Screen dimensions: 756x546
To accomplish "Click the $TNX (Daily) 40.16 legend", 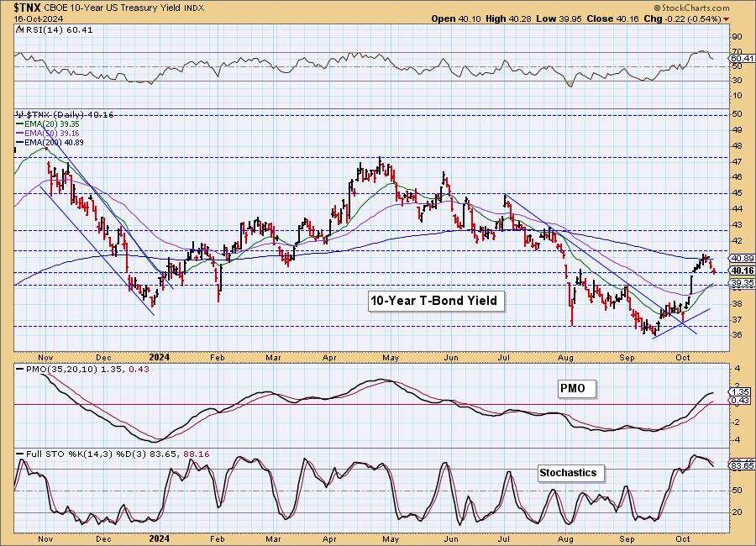I will 69,114.
